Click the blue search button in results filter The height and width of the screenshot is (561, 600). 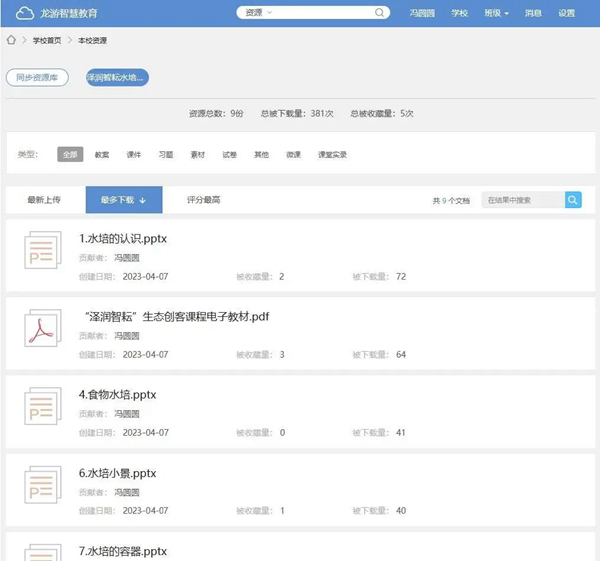point(573,200)
